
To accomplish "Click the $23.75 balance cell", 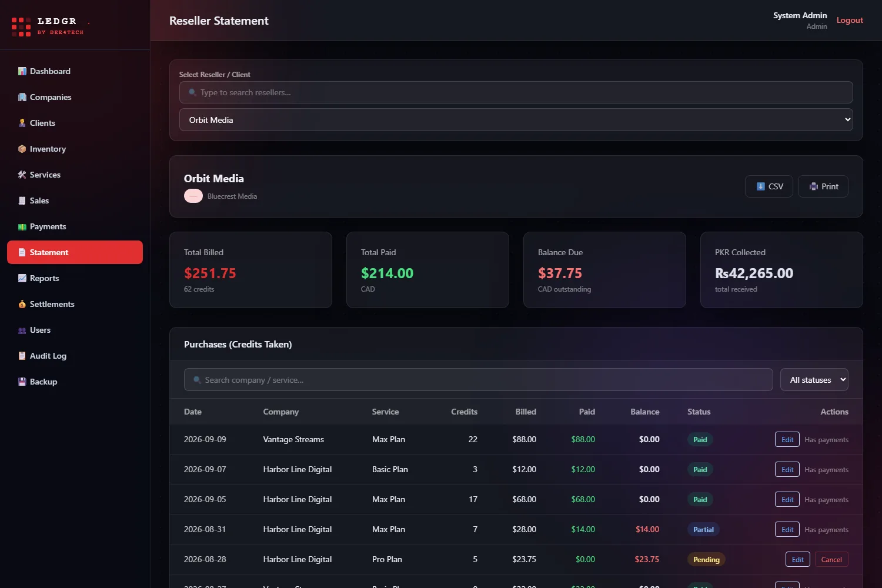I will [x=647, y=559].
